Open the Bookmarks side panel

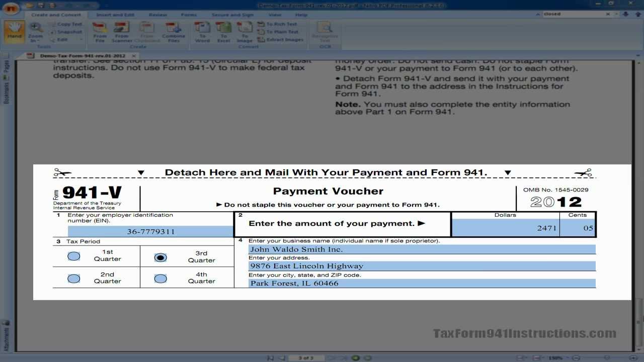6,91
